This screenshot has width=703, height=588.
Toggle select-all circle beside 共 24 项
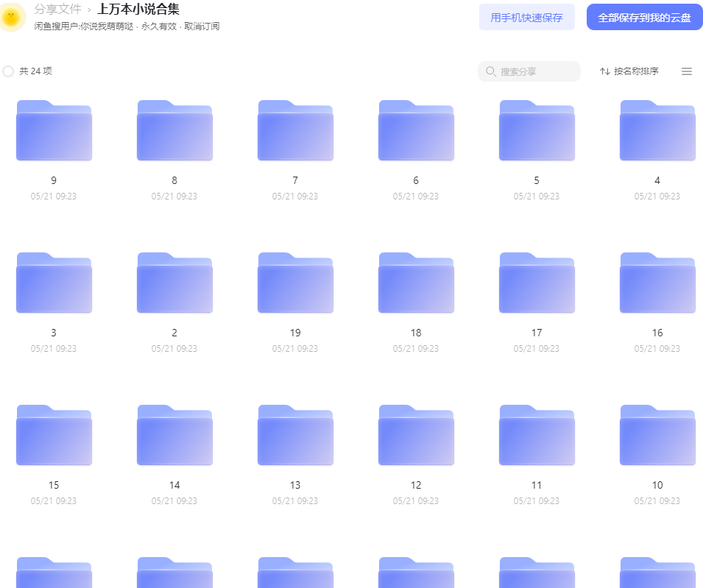point(8,71)
